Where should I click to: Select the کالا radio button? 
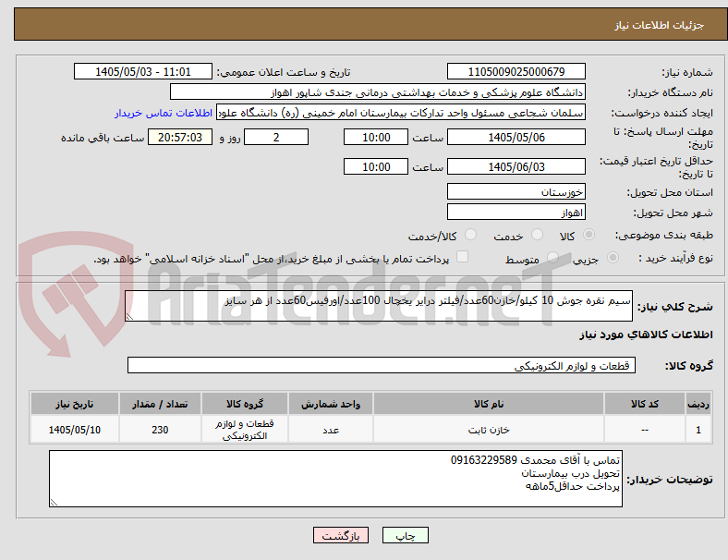click(588, 235)
